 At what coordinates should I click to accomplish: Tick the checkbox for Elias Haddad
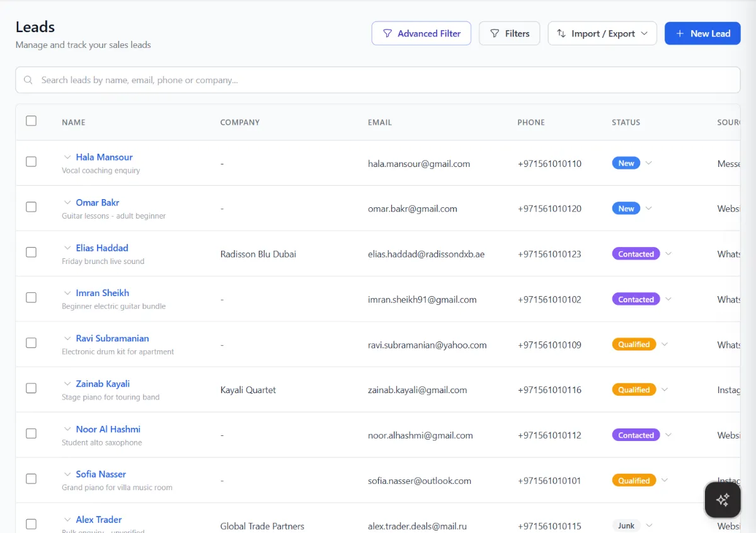coord(31,252)
